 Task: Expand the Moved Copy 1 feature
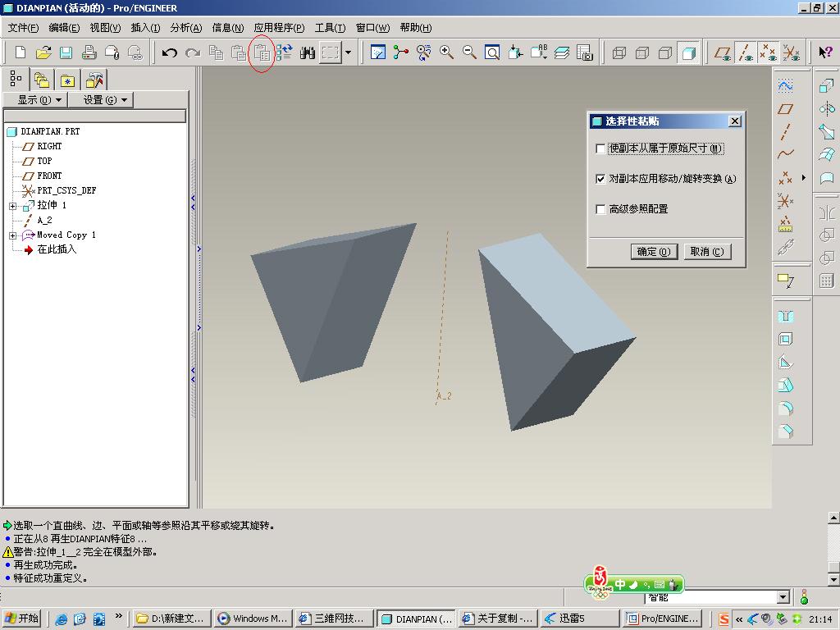point(13,235)
